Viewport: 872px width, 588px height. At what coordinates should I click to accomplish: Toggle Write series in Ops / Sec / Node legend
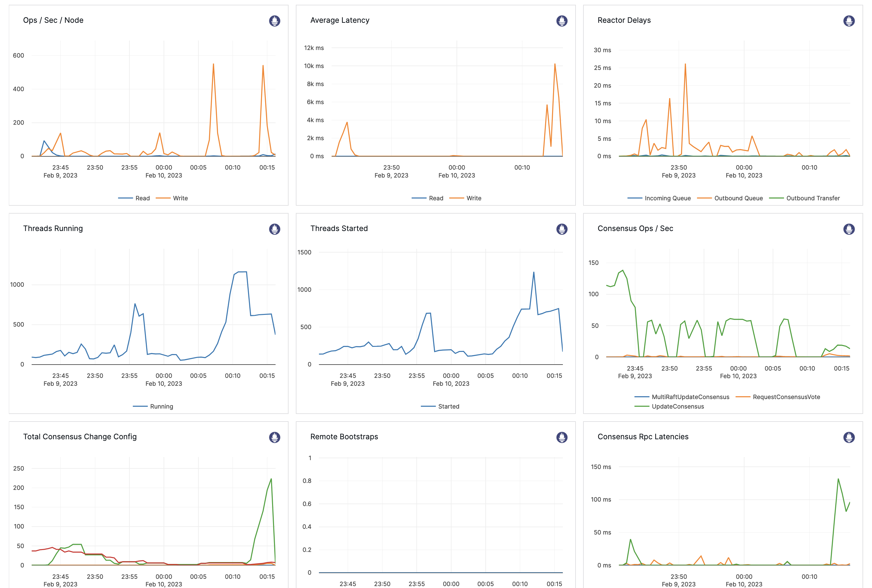pos(172,198)
